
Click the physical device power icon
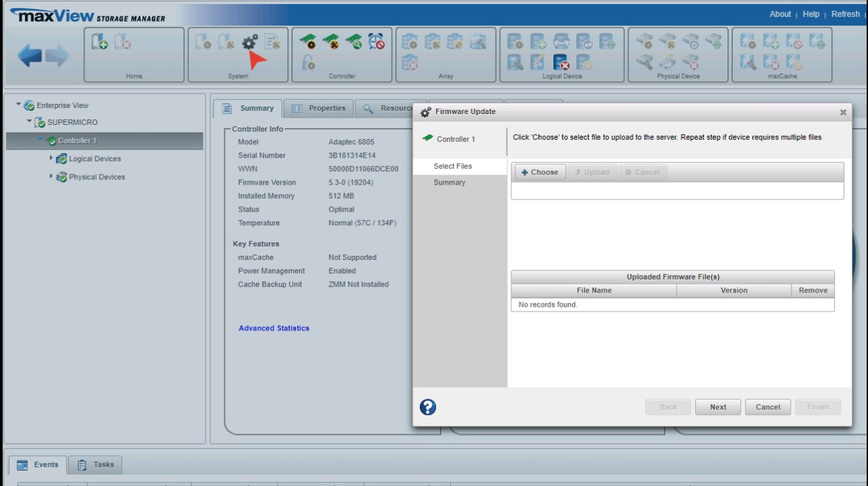click(x=690, y=42)
